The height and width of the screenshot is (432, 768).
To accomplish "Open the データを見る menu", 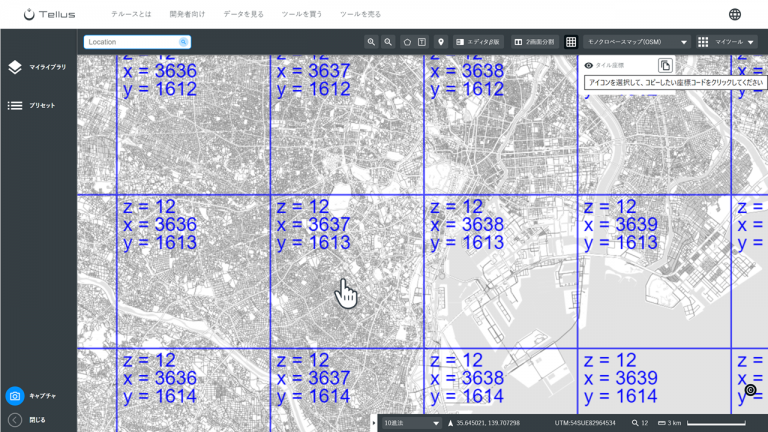I will coord(243,14).
